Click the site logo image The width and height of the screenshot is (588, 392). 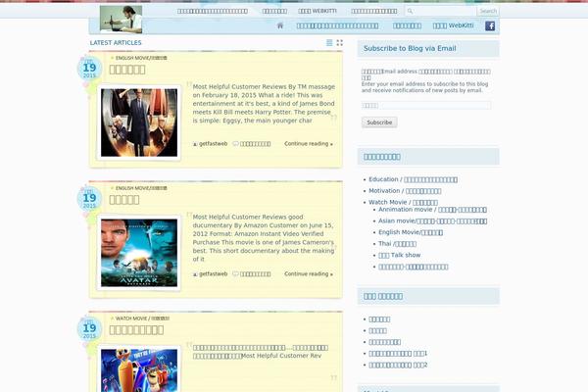(121, 20)
